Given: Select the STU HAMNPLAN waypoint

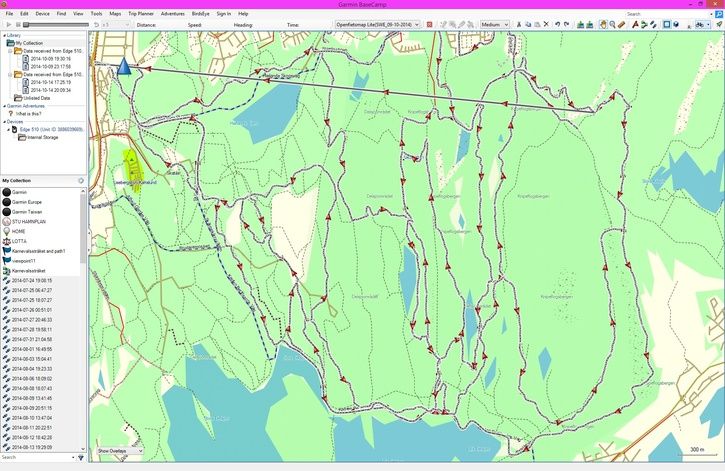Looking at the screenshot, I should [x=29, y=222].
